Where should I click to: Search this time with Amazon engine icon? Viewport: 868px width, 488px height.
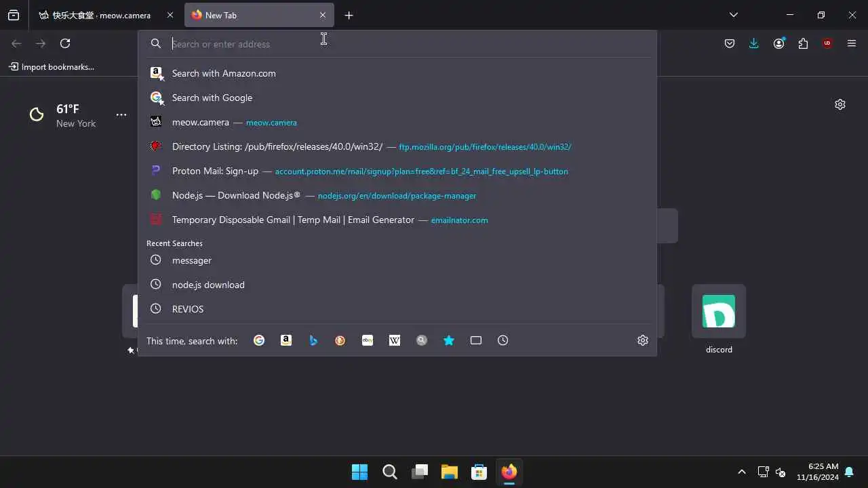(x=286, y=340)
